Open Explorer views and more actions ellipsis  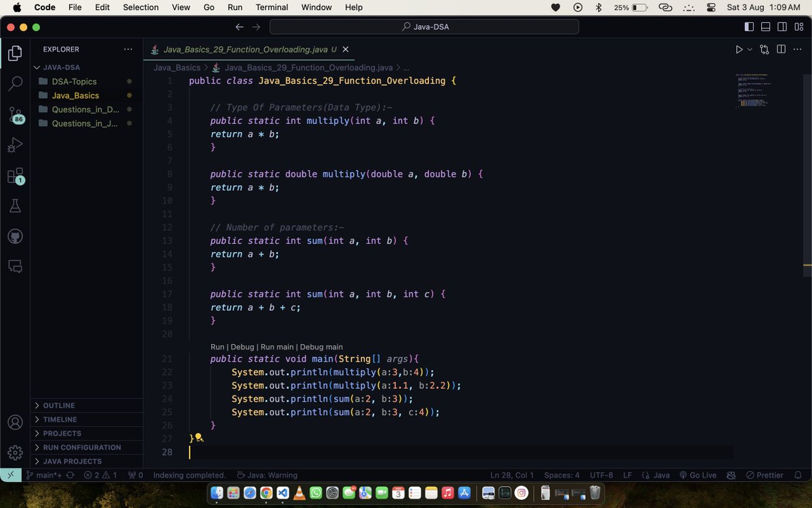tap(129, 49)
